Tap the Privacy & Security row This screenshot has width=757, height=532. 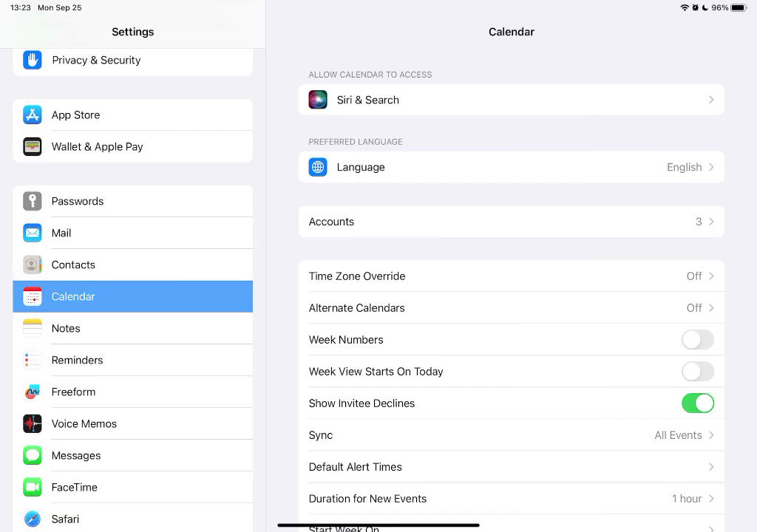[133, 61]
